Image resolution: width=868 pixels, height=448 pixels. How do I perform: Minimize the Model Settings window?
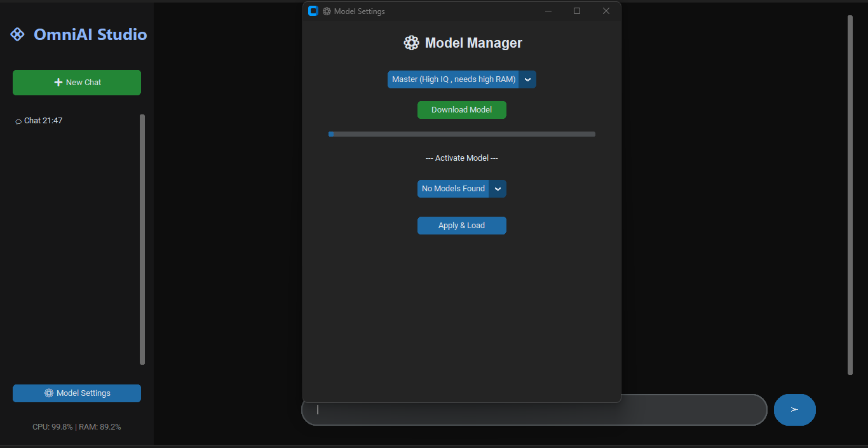pos(548,11)
